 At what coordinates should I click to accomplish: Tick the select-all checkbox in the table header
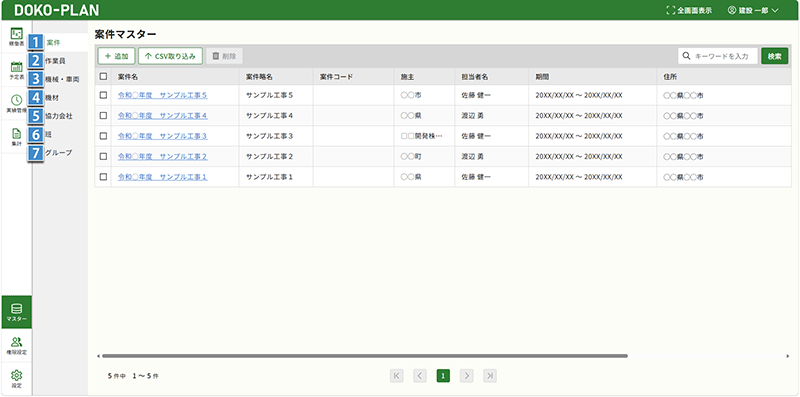(x=104, y=77)
